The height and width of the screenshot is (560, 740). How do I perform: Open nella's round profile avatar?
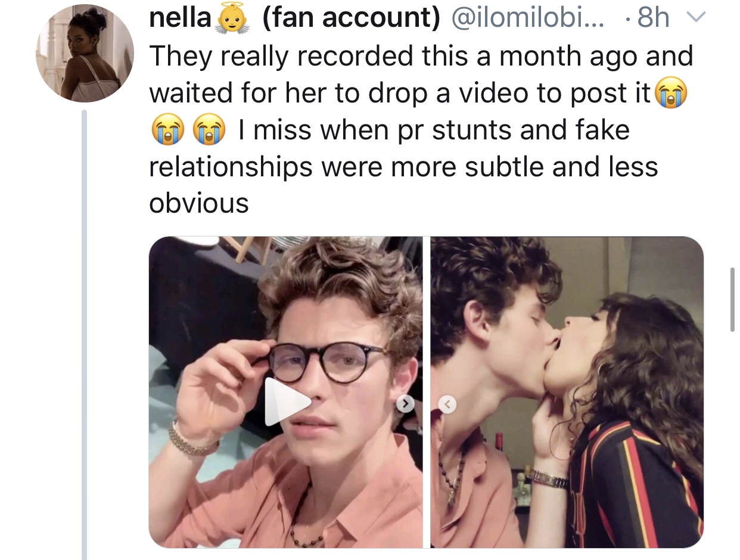pyautogui.click(x=85, y=54)
